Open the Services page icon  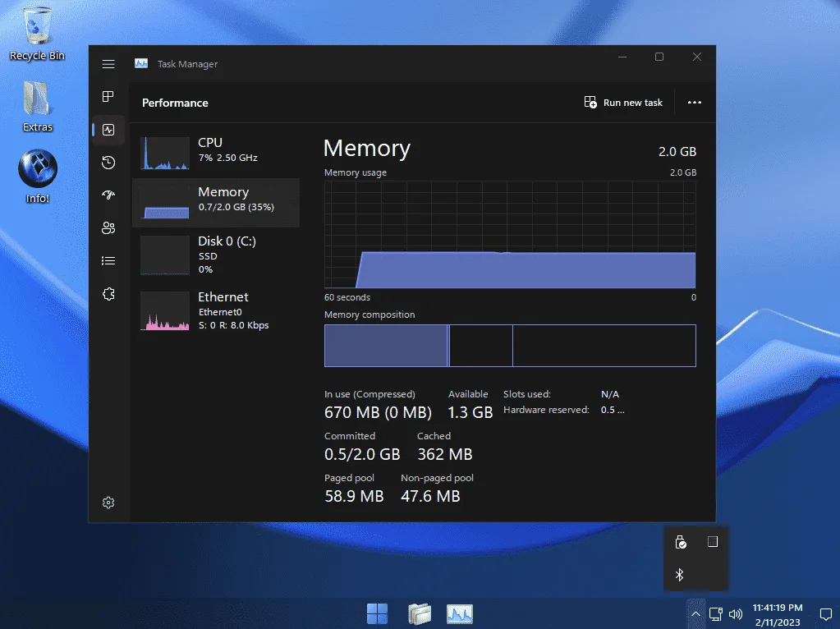point(108,294)
